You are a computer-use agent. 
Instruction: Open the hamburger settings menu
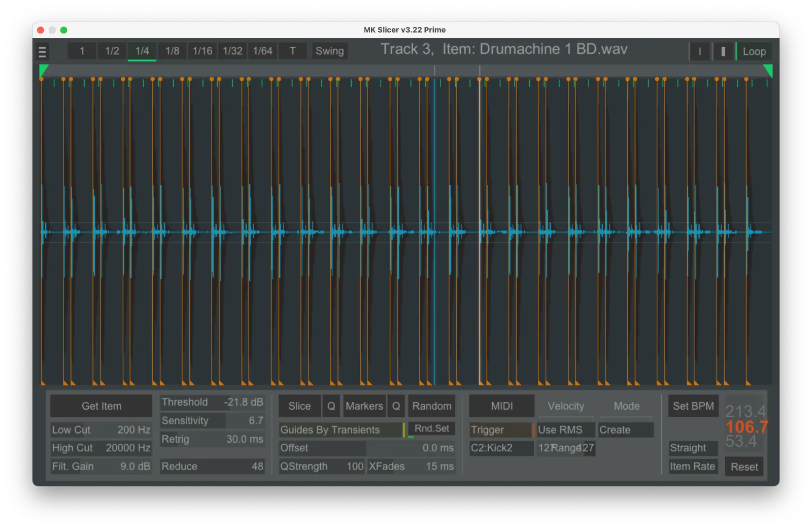click(x=42, y=51)
